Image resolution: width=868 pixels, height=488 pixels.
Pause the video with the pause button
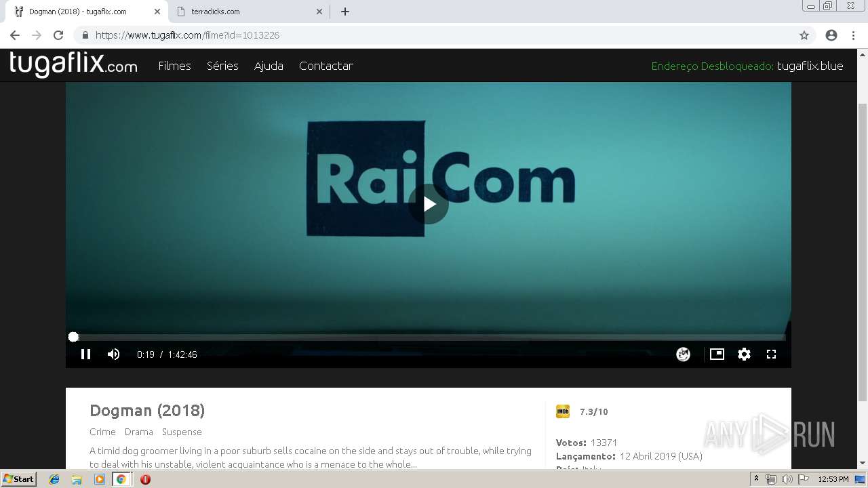pos(85,354)
